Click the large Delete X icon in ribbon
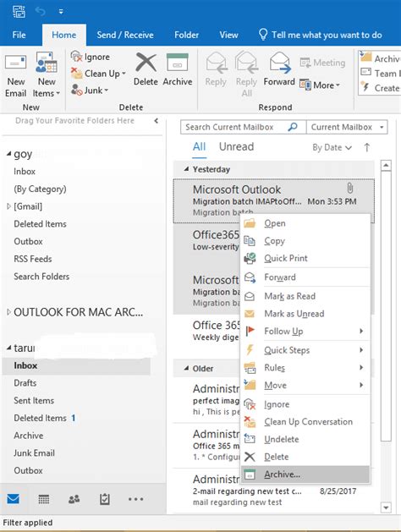Image resolution: width=401 pixels, height=532 pixels. (x=146, y=63)
